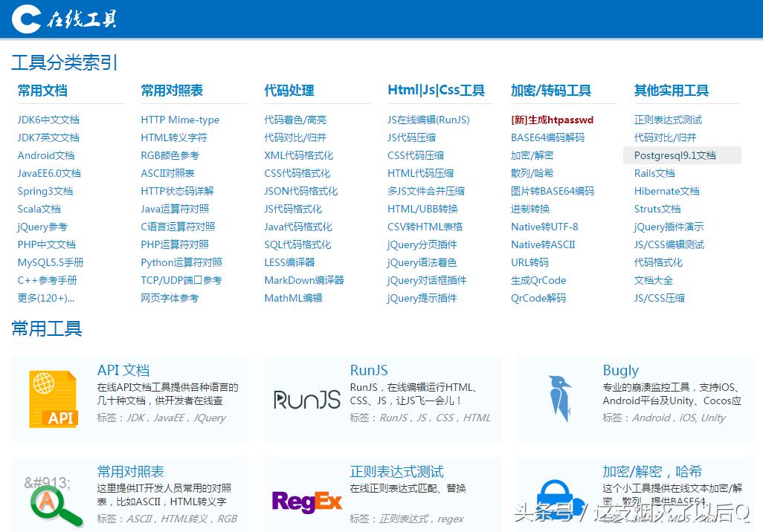763x532 pixels.
Task: Open CSS代码压缩 link
Action: [416, 155]
